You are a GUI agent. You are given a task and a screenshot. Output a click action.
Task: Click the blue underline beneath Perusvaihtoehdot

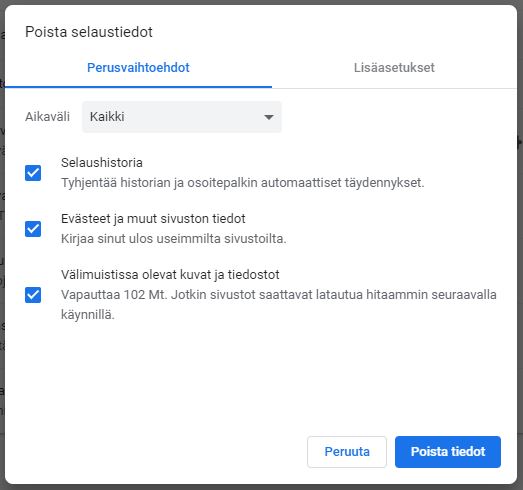click(x=138, y=87)
